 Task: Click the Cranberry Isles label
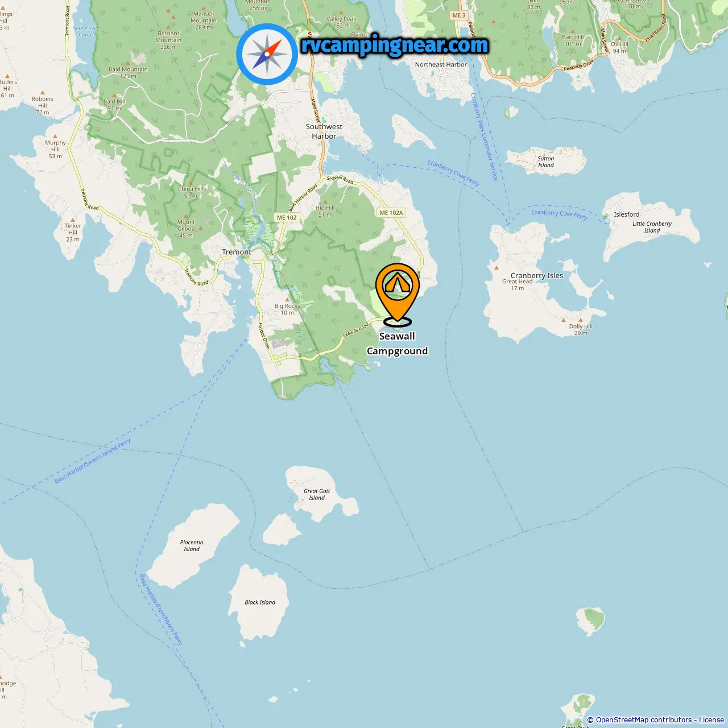click(537, 275)
